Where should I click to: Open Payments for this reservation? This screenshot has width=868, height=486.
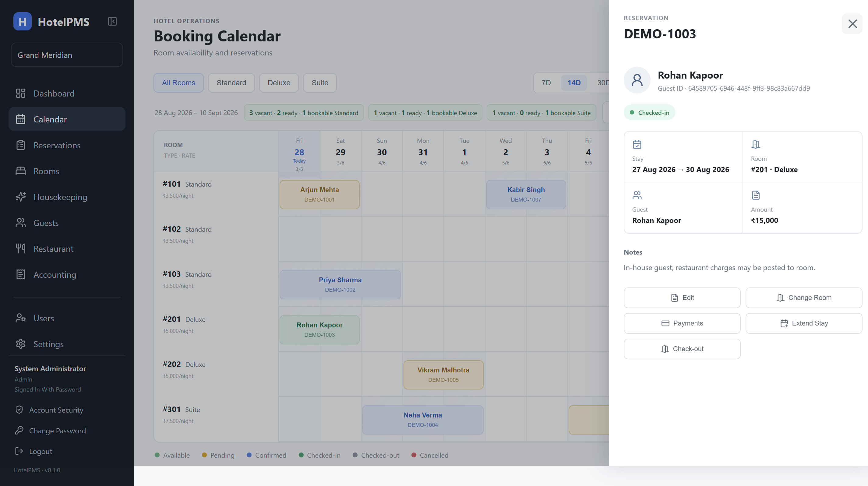pyautogui.click(x=682, y=323)
